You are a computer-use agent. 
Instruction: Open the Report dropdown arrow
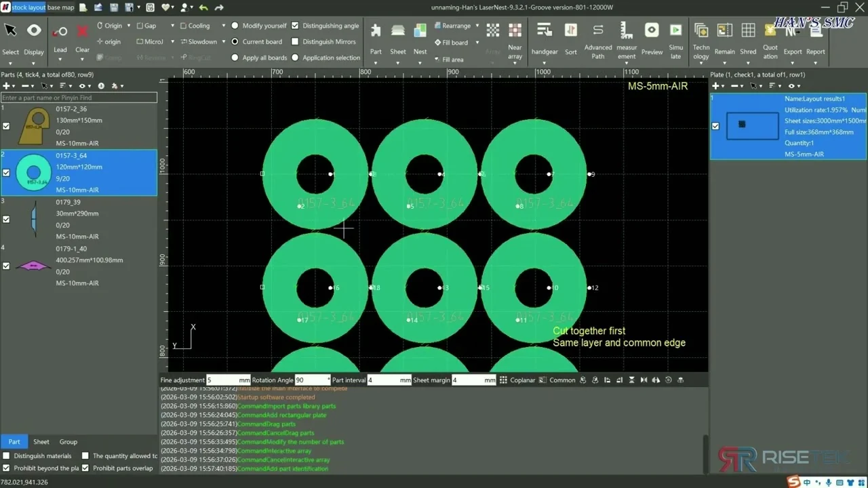point(816,63)
